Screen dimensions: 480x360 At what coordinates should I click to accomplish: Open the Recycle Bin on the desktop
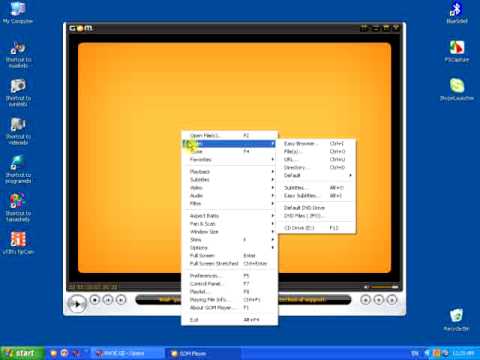(456, 319)
